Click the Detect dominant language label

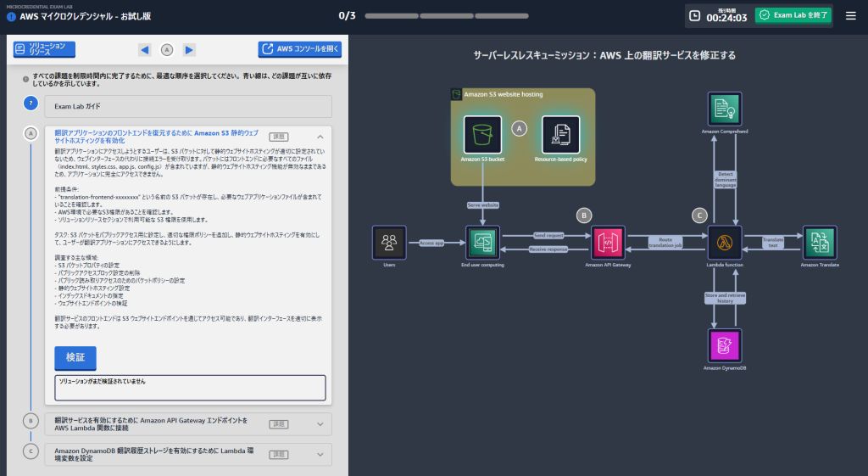click(726, 180)
